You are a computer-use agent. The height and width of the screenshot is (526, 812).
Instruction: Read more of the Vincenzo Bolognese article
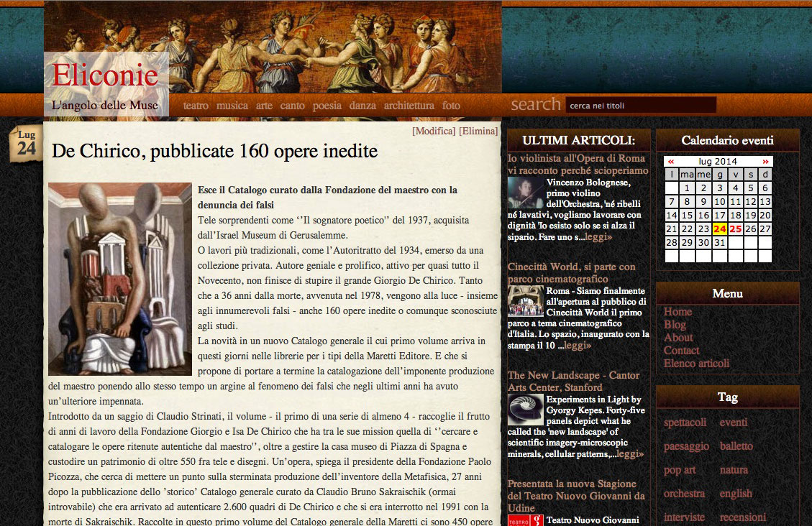click(x=598, y=237)
